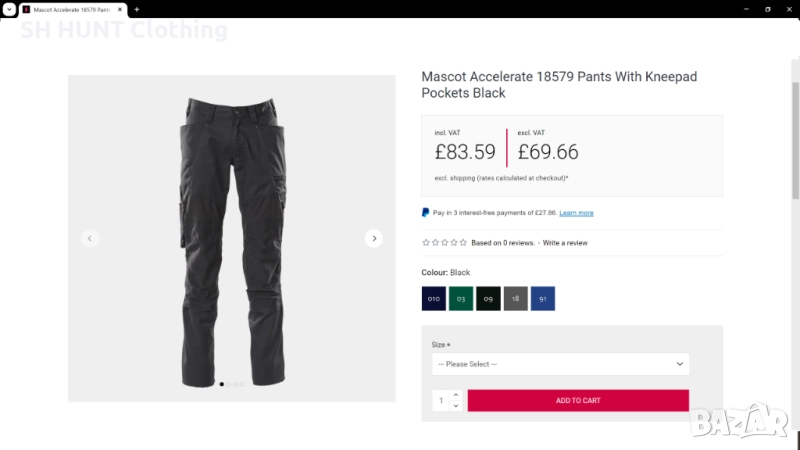Screen dimensions: 800x450
Task: Choose the royal blue 91 colour swatch
Action: [543, 298]
